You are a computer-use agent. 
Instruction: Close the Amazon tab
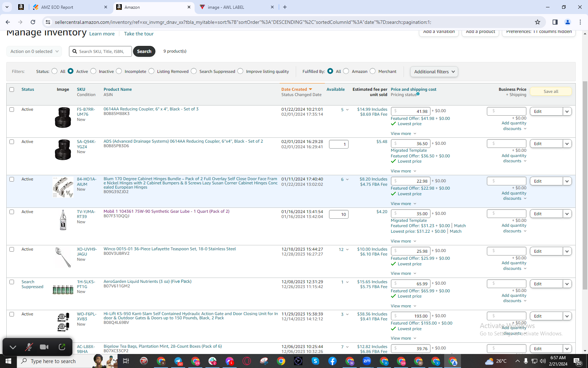[x=189, y=7]
